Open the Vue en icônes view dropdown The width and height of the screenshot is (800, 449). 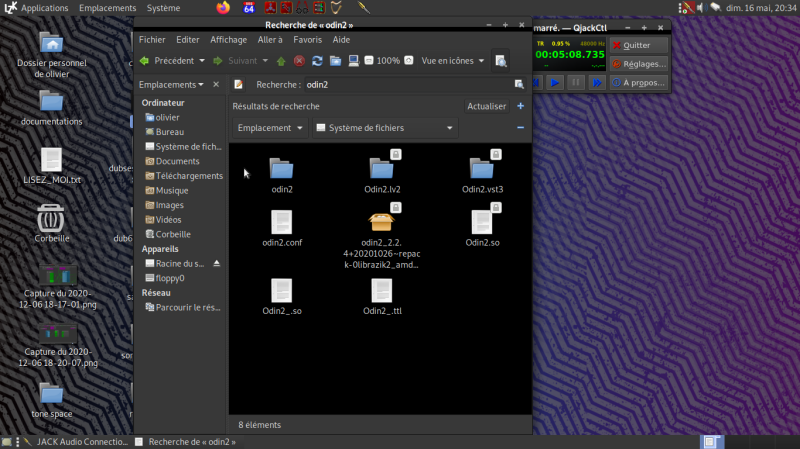[453, 61]
